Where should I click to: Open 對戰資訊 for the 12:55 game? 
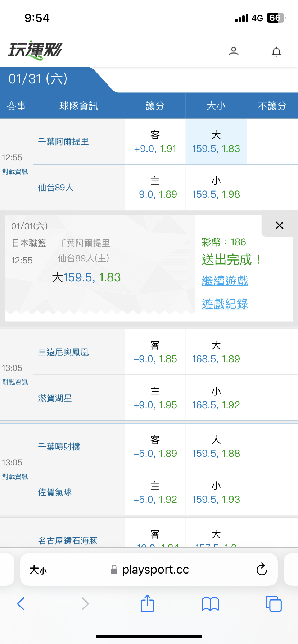[15, 172]
